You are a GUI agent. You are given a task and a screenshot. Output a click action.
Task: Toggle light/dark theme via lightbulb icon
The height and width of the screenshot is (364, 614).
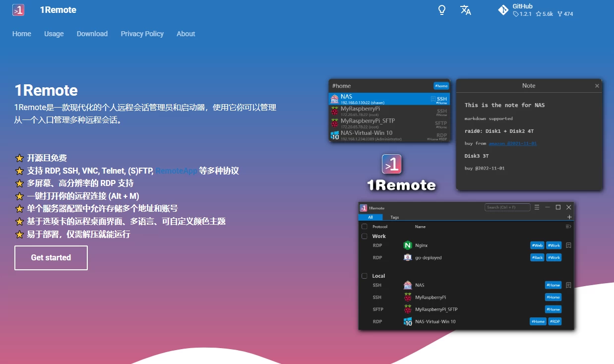point(442,10)
